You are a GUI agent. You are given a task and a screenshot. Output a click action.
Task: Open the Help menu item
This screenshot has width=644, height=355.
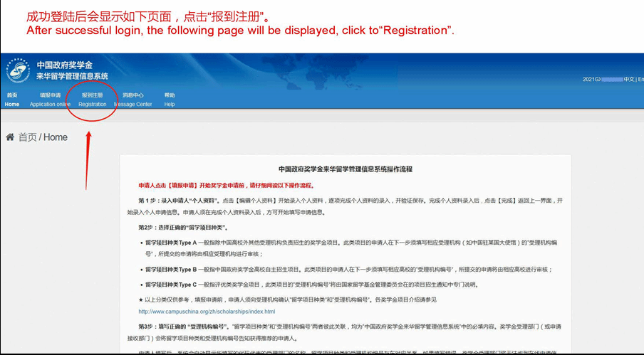[x=170, y=100]
